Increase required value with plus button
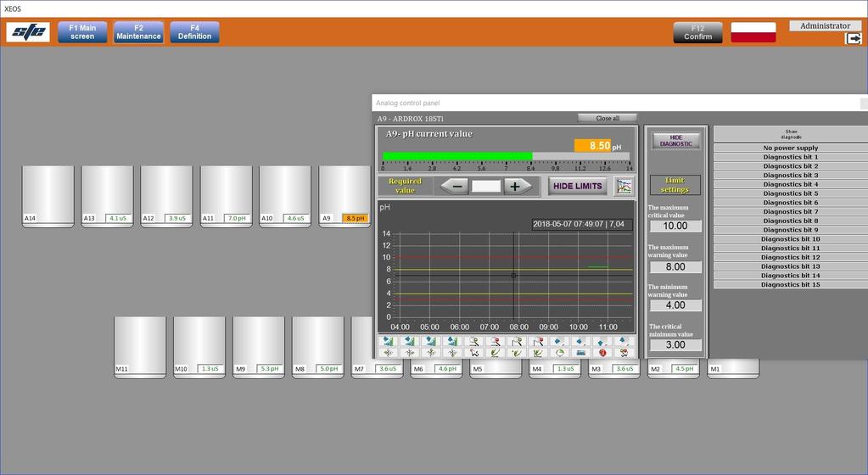Image resolution: width=868 pixels, height=475 pixels. coord(516,186)
